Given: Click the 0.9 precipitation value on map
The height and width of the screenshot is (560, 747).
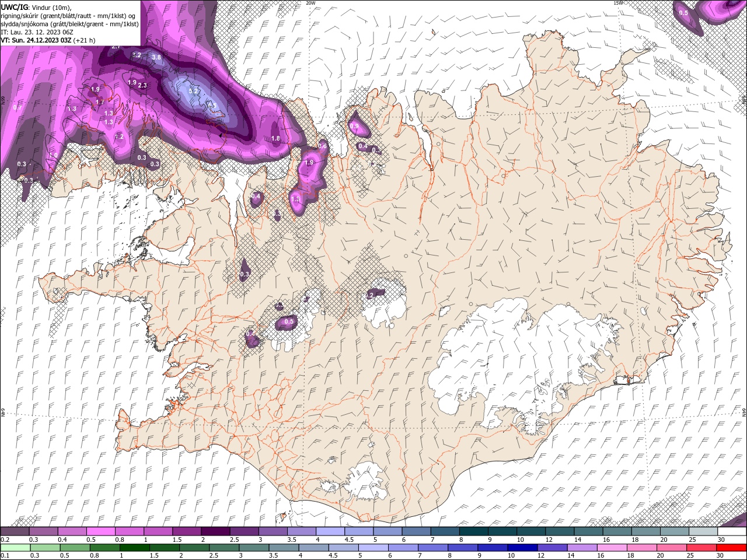Looking at the screenshot, I should 354,126.
